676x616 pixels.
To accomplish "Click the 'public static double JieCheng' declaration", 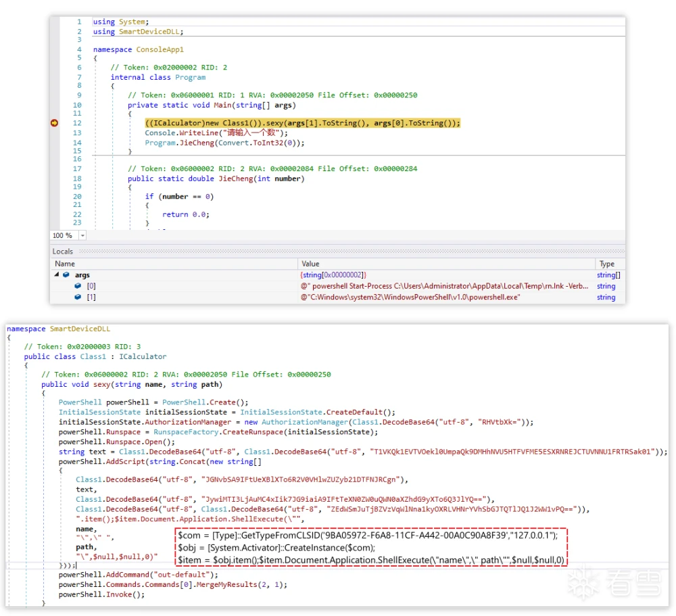I will click(x=216, y=179).
